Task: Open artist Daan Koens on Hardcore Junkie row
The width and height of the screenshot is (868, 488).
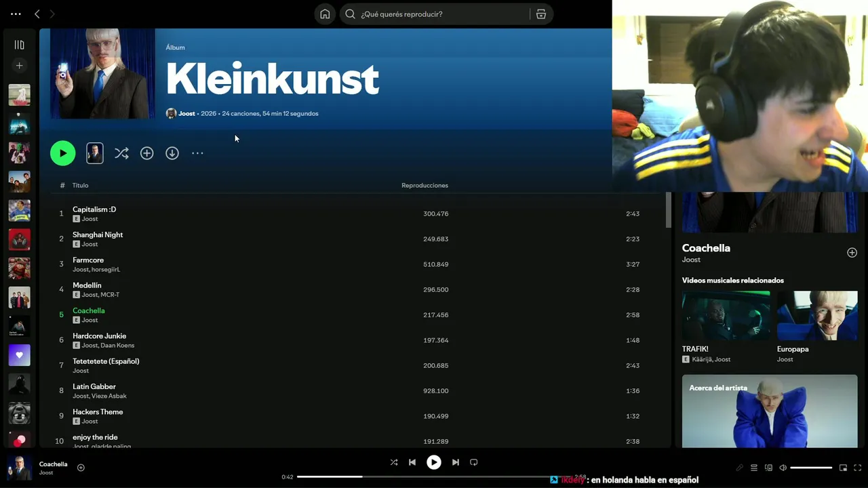Action: pyautogui.click(x=117, y=346)
